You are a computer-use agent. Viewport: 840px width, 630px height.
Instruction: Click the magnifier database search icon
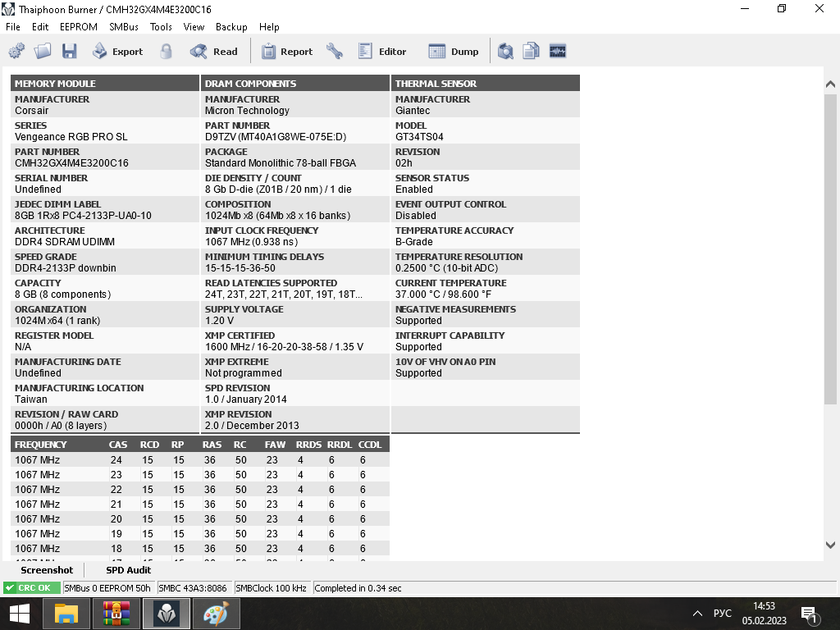(x=505, y=51)
